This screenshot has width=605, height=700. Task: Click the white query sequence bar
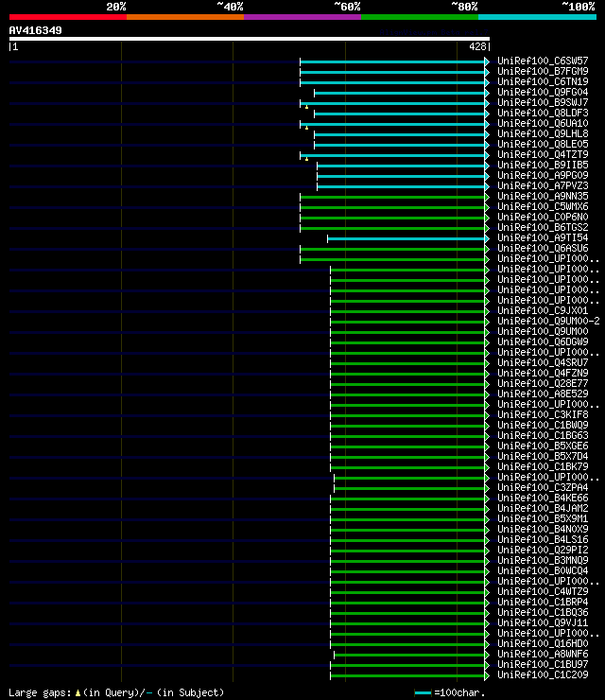click(250, 39)
